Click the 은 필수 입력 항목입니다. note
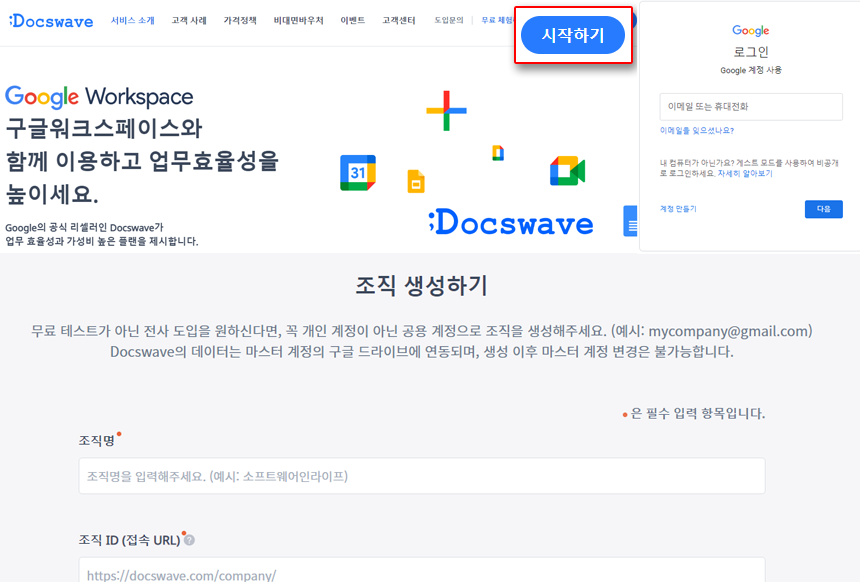Image resolution: width=860 pixels, height=582 pixels. point(698,413)
